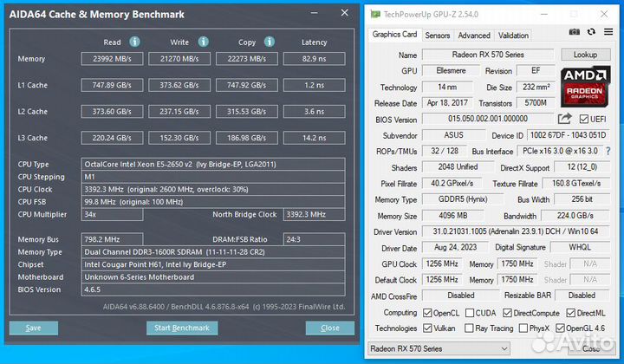Open the GPU-Z hamburger menu
The image size is (624, 364).
point(608,32)
